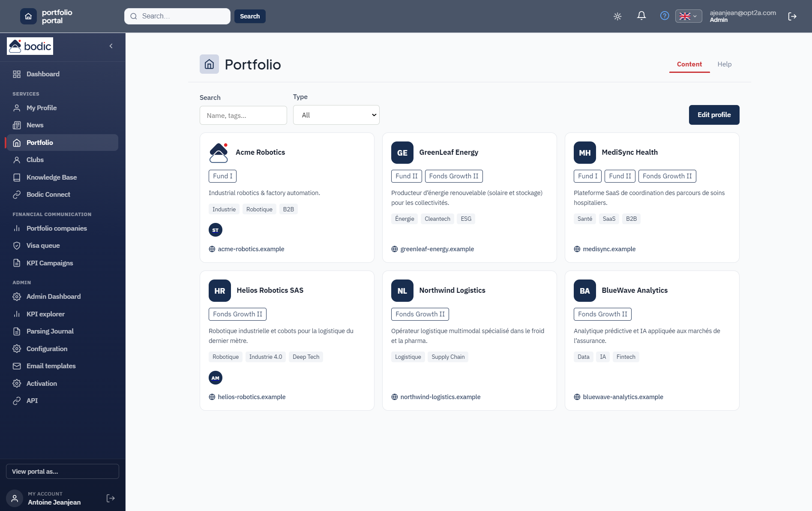
Task: Click the ST avatar on Acme Robotics
Action: tap(216, 230)
